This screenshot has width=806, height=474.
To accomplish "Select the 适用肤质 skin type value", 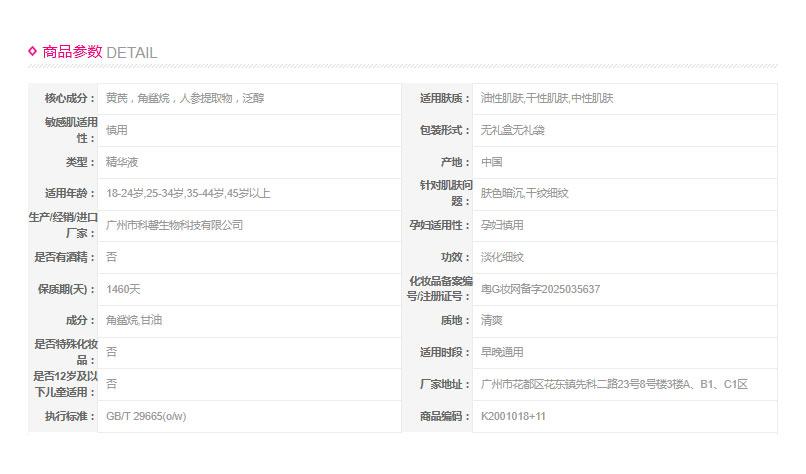I will [x=547, y=98].
